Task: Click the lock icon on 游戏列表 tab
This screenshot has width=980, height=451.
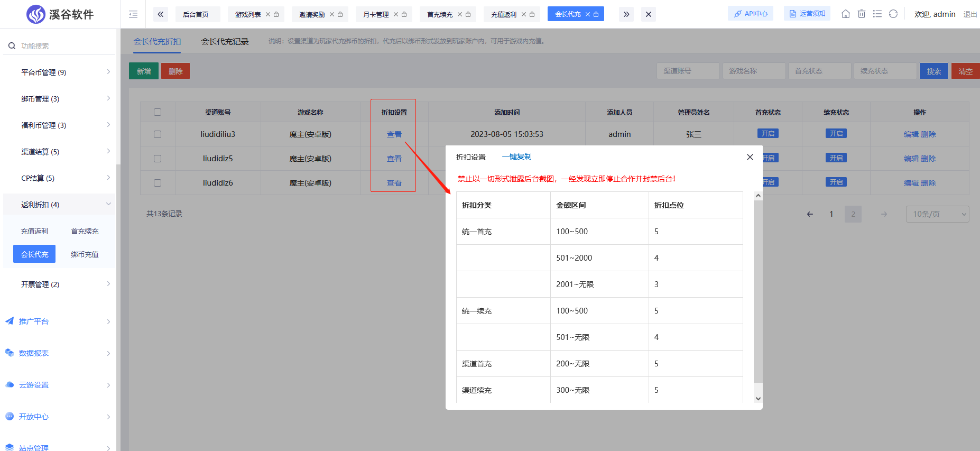Action: pos(276,14)
